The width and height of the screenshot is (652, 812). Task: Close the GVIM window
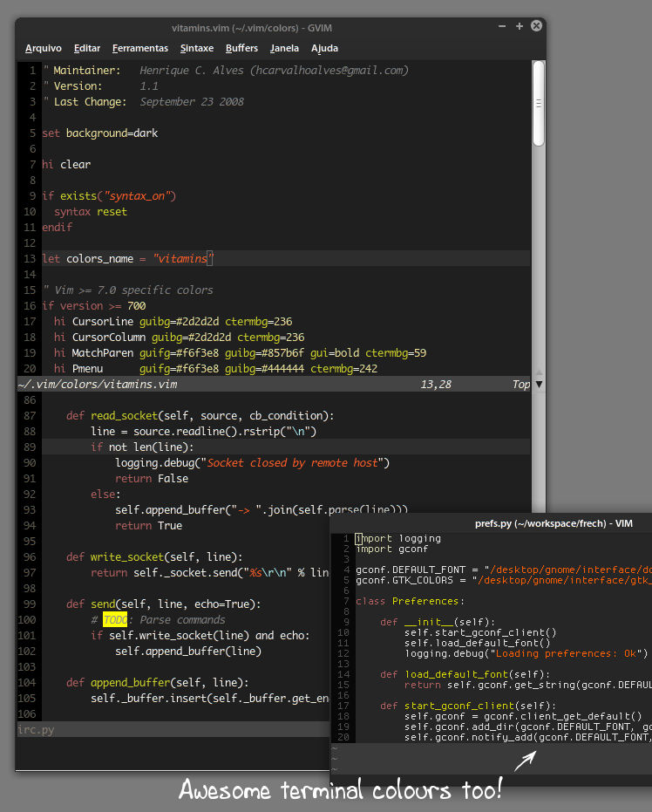click(x=537, y=25)
